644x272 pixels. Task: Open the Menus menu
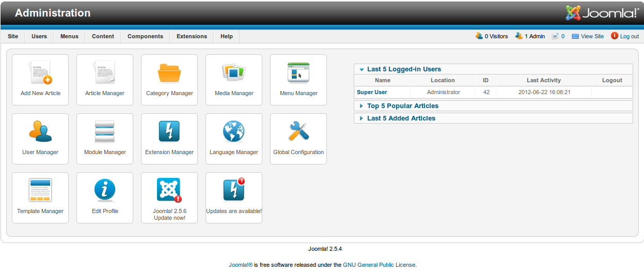(x=70, y=36)
